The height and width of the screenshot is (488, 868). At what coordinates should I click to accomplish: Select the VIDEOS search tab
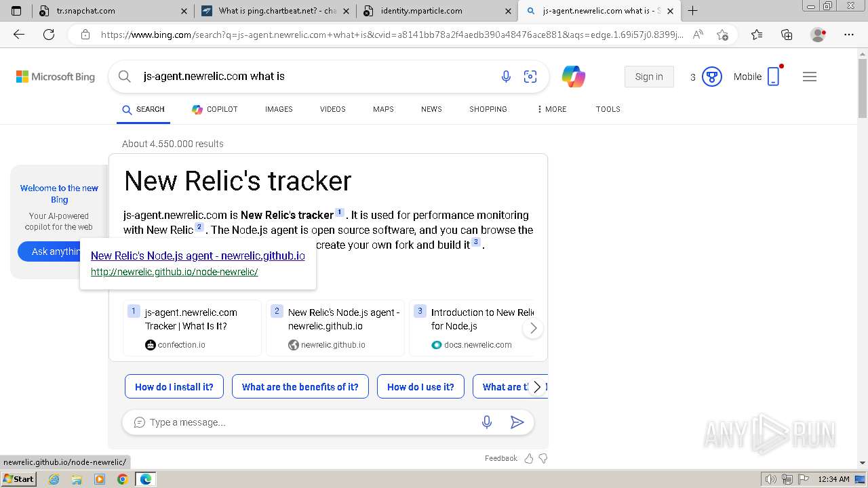coord(333,109)
